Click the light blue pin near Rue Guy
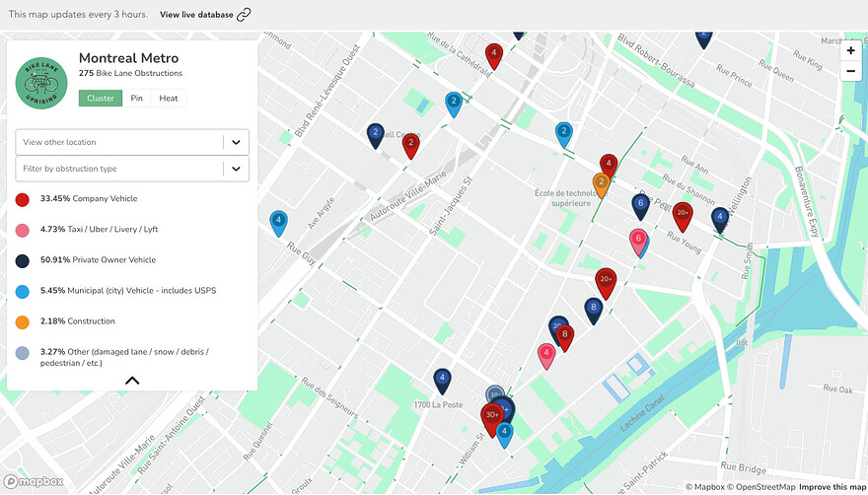Image resolution: width=868 pixels, height=495 pixels. 278,221
